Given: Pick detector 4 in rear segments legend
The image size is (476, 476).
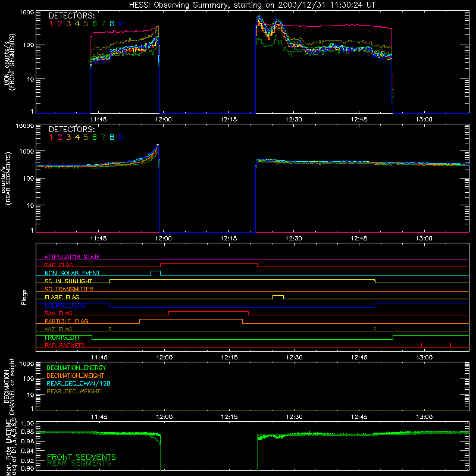Looking at the screenshot, I should (x=77, y=137).
